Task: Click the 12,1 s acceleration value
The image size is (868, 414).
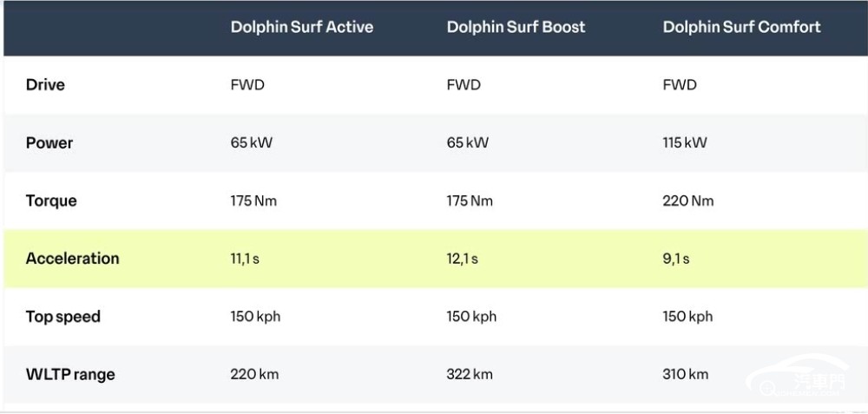Action: coord(463,259)
